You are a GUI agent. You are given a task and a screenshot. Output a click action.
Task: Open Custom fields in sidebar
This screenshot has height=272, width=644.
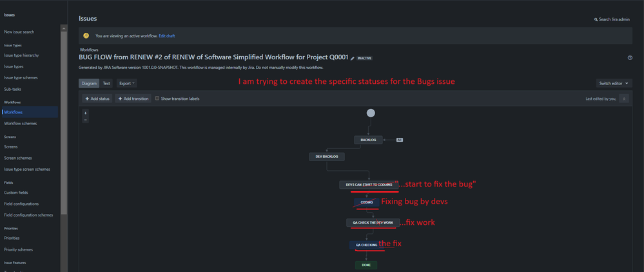pos(16,193)
